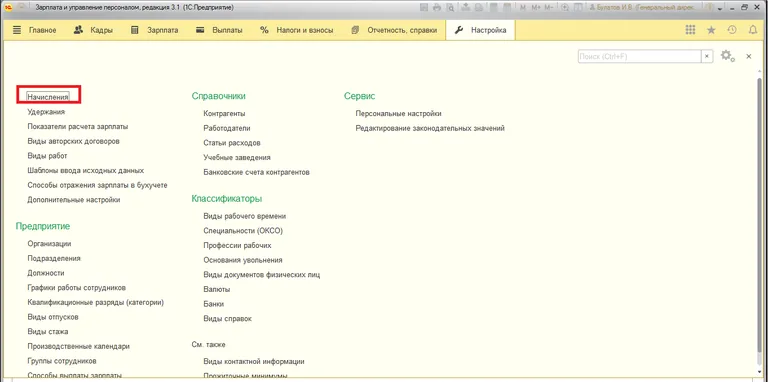Screen dimensions: 768x382
Task: Click the M memory button in title bar
Action: coord(523,8)
